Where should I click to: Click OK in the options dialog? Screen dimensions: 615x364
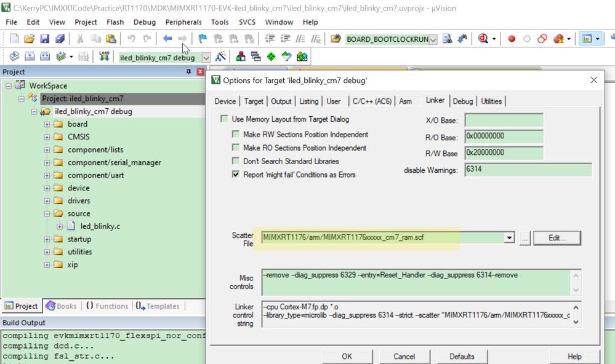point(347,357)
